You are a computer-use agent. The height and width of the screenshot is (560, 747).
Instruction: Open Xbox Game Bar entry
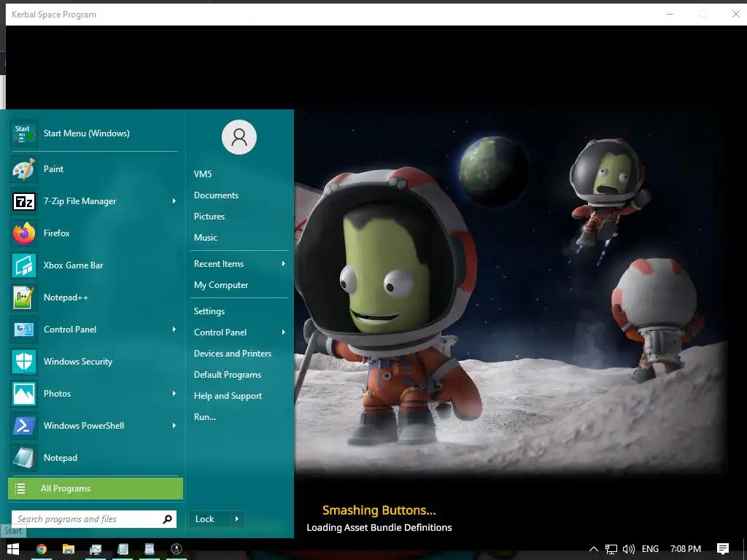[x=94, y=265]
